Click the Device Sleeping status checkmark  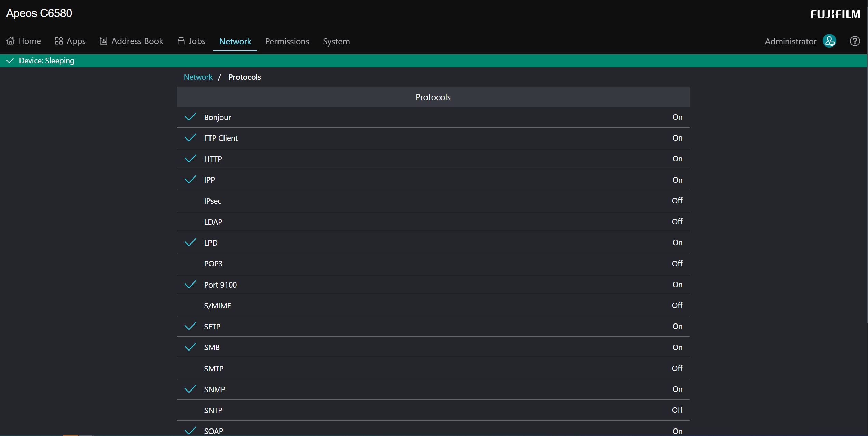10,61
